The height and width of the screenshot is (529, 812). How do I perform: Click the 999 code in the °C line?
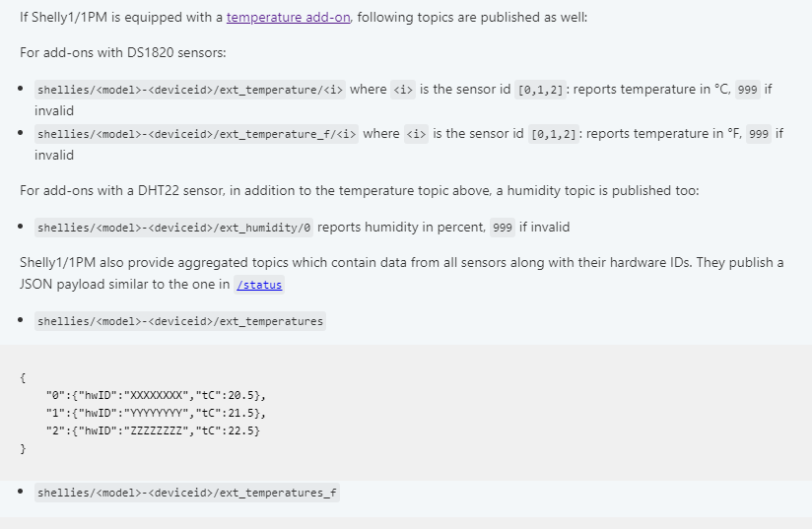point(748,90)
